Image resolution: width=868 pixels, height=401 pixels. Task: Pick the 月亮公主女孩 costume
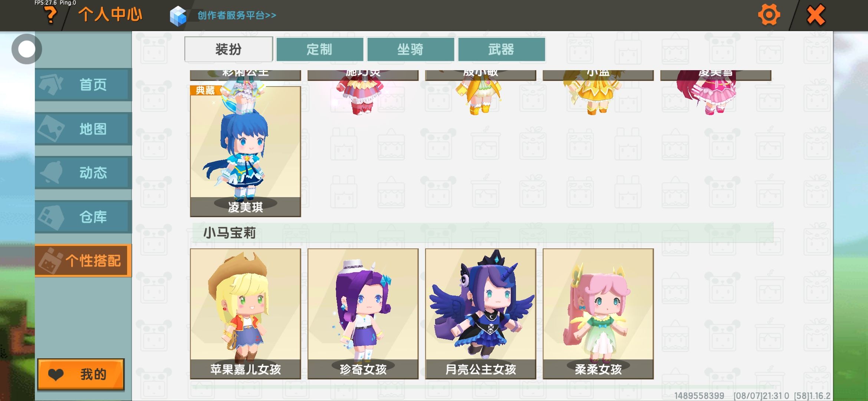480,314
